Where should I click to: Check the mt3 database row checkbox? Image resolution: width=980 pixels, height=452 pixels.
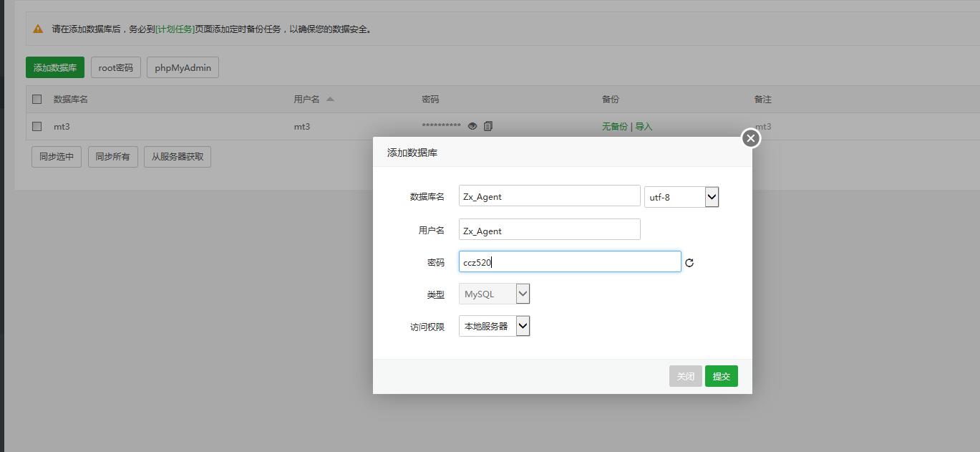point(37,126)
